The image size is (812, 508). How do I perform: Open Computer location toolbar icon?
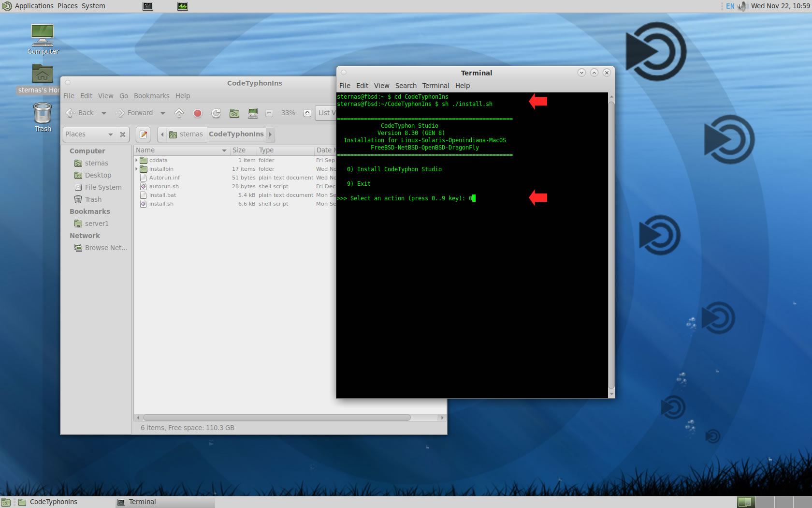[x=253, y=113]
